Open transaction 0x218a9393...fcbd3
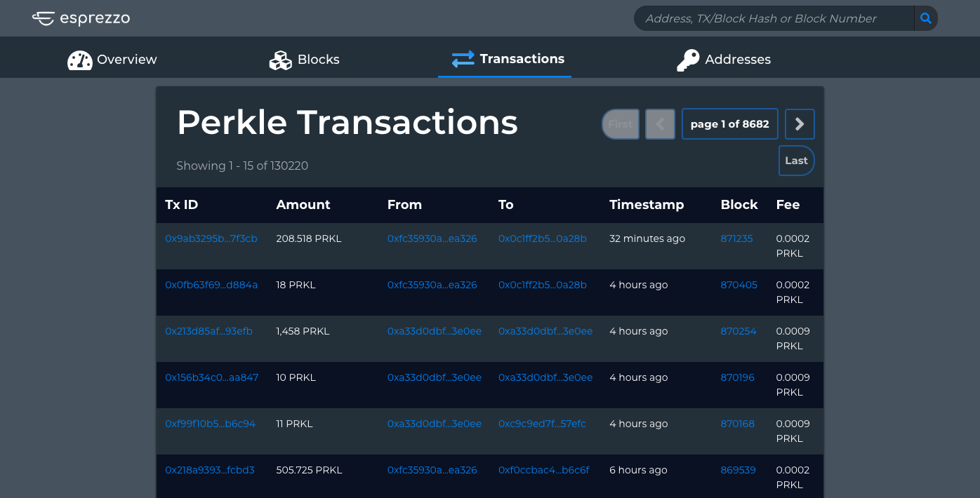Screen dimensions: 980x498 click(x=210, y=470)
